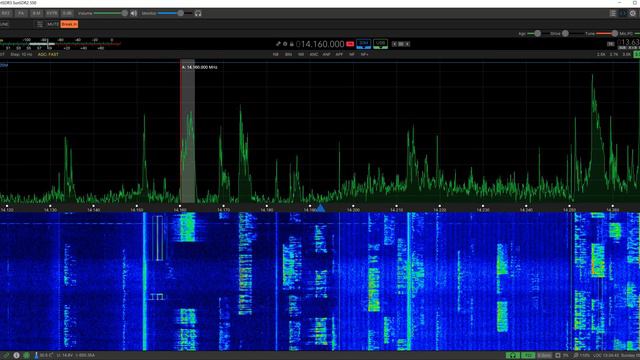
Task: Click the CPU load icon in the status bar
Action: [558, 356]
